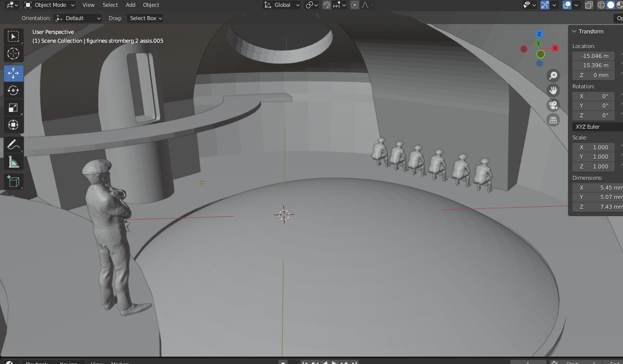
Task: Click Dimensions Z field 7.43
Action: (x=597, y=207)
